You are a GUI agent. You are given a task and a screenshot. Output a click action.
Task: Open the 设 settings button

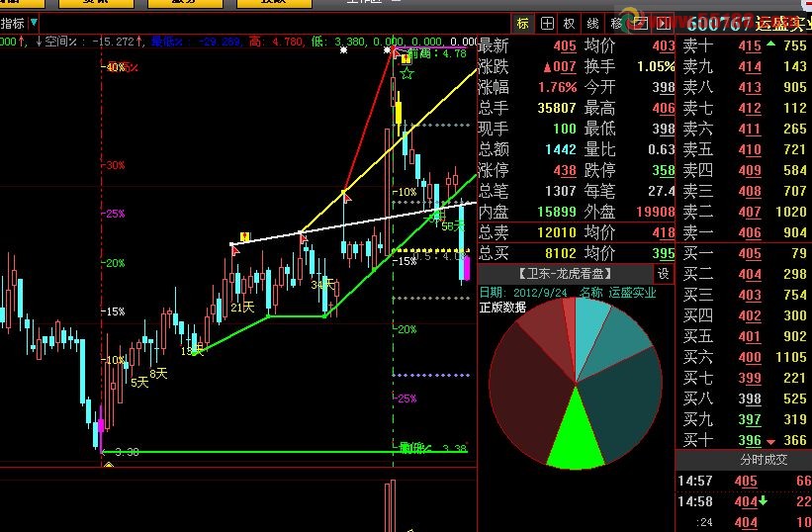[664, 273]
